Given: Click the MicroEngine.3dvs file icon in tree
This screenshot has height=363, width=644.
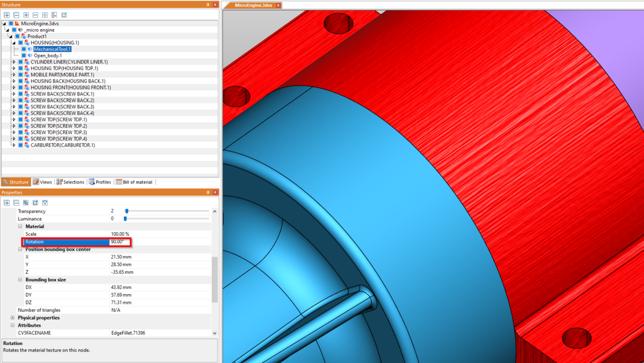Looking at the screenshot, I should pos(17,23).
